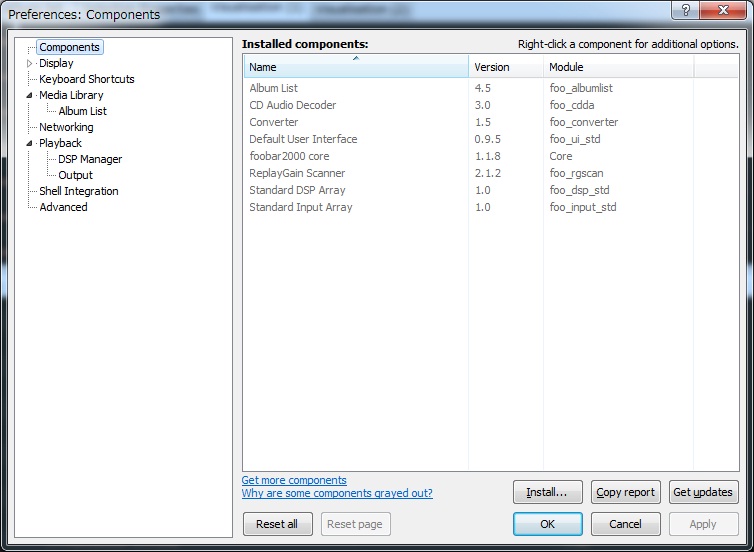Image resolution: width=754 pixels, height=552 pixels.
Task: Open Output preferences page
Action: pos(75,175)
